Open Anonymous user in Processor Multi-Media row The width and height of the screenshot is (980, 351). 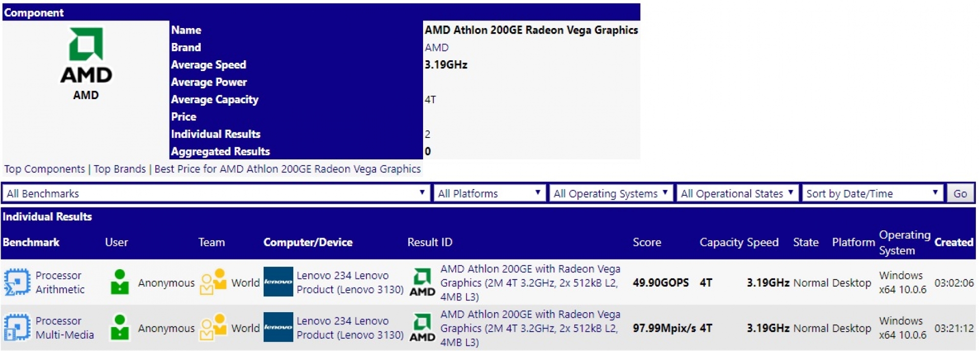point(166,328)
